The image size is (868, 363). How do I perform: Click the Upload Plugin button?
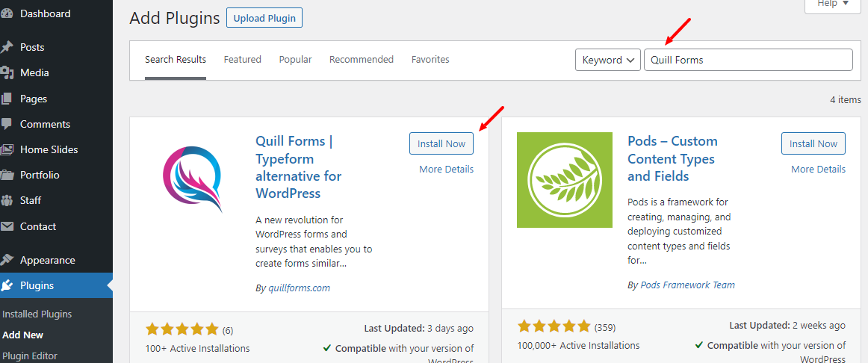click(264, 18)
